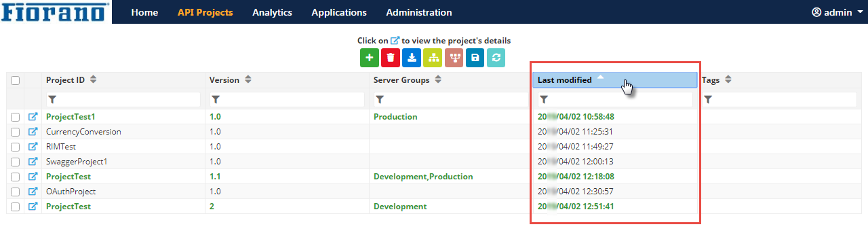The width and height of the screenshot is (868, 248).
Task: Go to the Analytics menu
Action: point(272,12)
